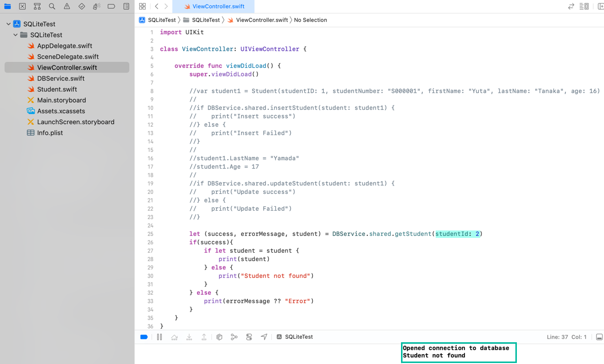Open the Issue navigator warning icon
The width and height of the screenshot is (604, 364).
pyautogui.click(x=67, y=6)
